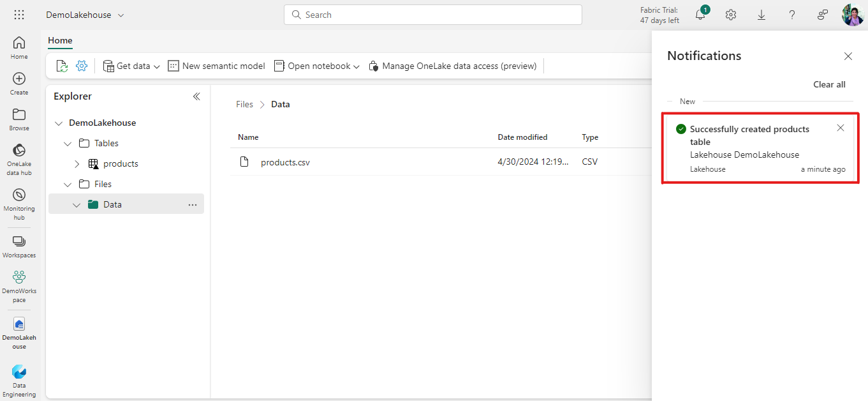Open OneLake data hub
The height and width of the screenshot is (401, 868).
(19, 160)
